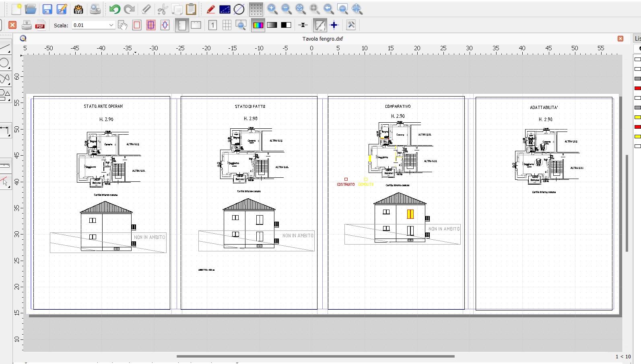
Task: Click the Undo arrow icon
Action: [x=115, y=9]
